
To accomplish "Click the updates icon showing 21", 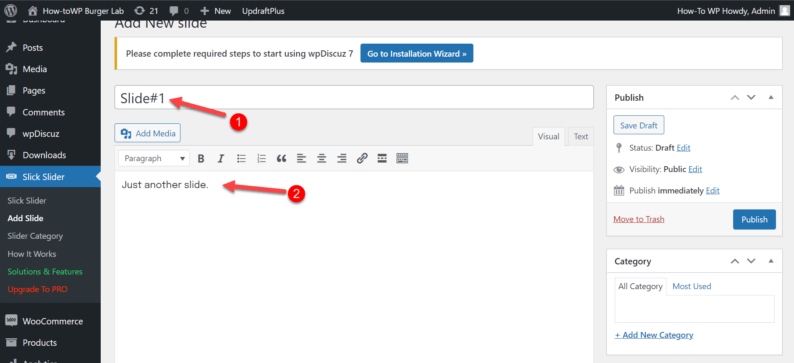I will coord(147,11).
